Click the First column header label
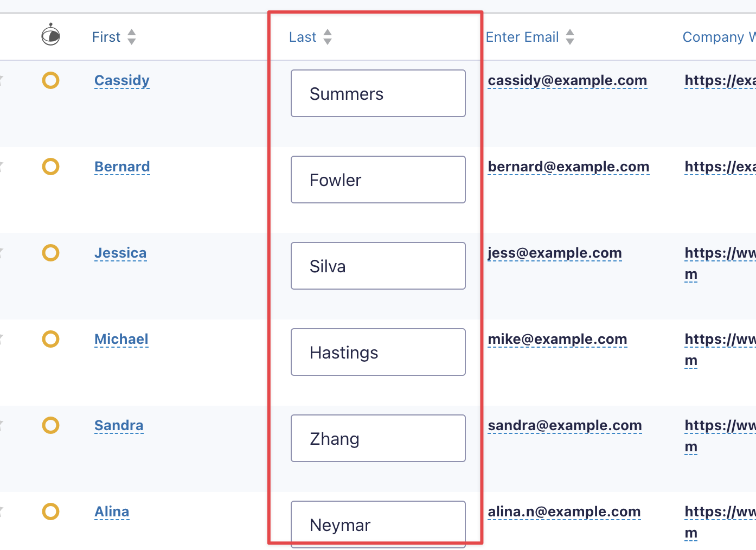The height and width of the screenshot is (550, 756). [106, 37]
